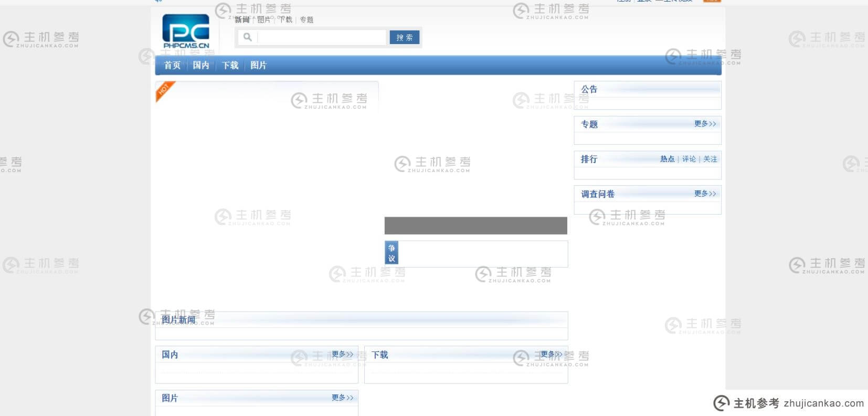Click the 下载 section heading
The width and height of the screenshot is (868, 416).
point(380,355)
